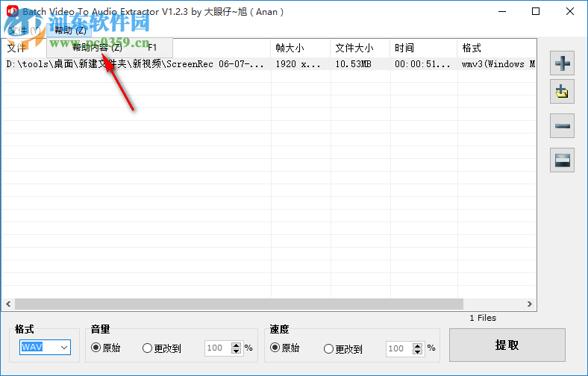588x376 pixels.
Task: Click the add folder icon
Action: click(562, 92)
